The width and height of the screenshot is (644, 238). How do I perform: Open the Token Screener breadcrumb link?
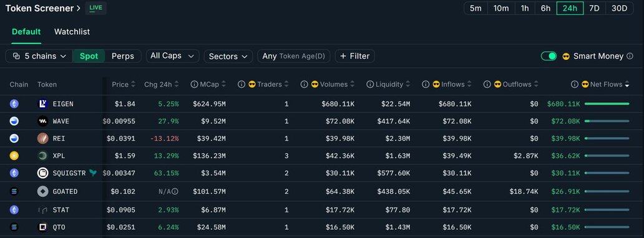42,8
